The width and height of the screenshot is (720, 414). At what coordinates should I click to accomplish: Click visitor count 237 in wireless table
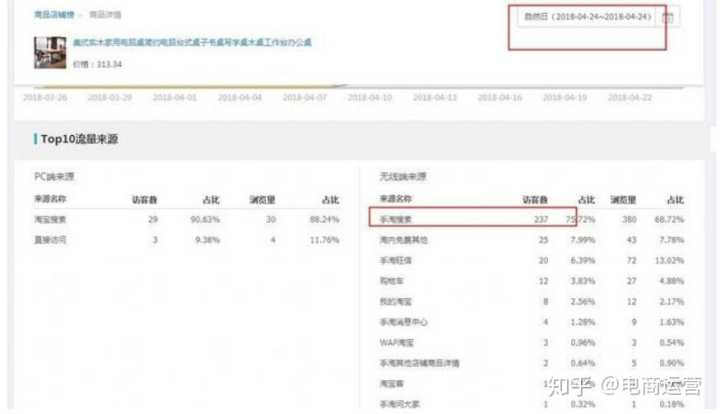(541, 219)
